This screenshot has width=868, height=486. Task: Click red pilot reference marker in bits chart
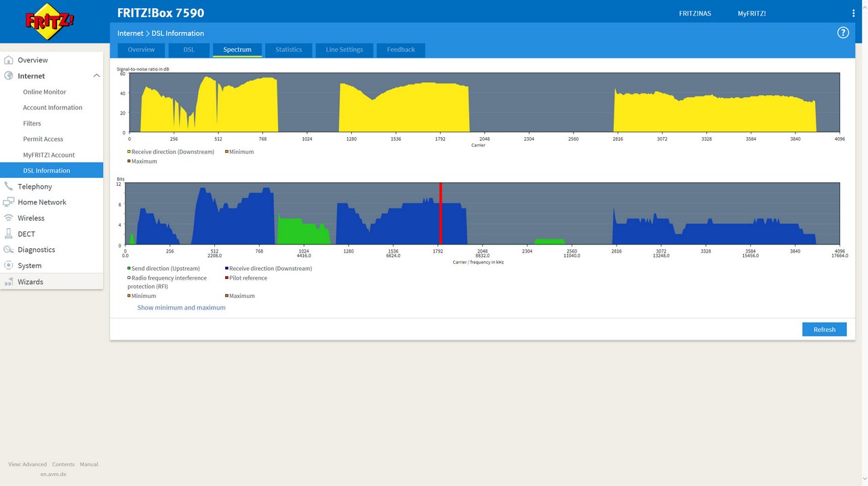point(441,213)
